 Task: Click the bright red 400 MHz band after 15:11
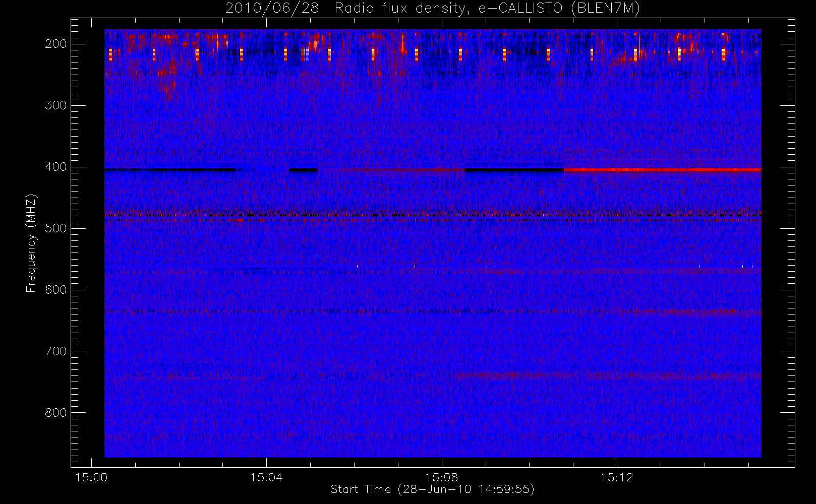coord(662,170)
